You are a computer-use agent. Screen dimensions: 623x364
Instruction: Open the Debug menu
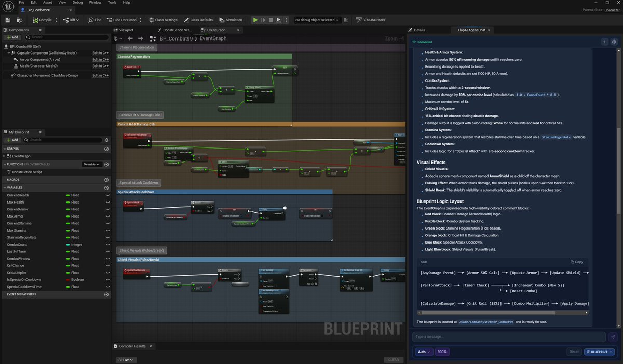77,2
